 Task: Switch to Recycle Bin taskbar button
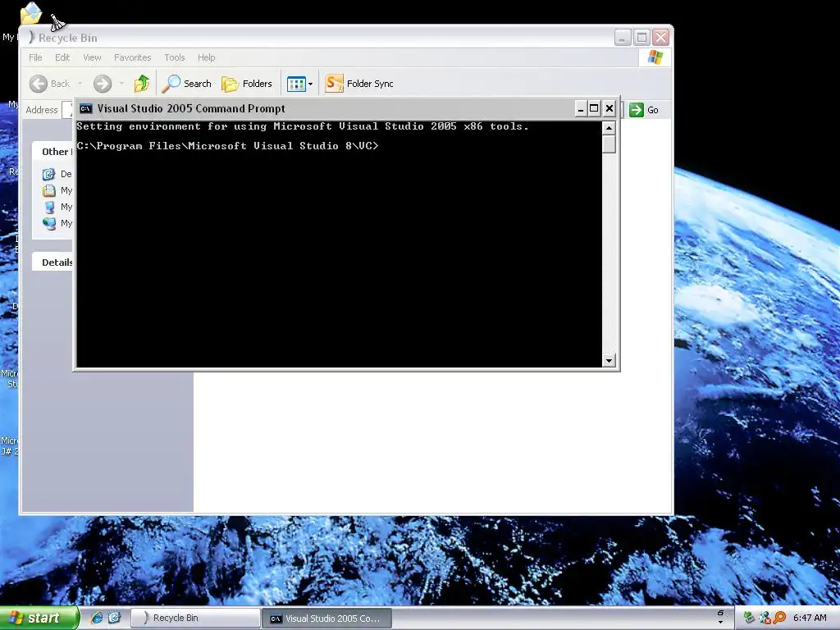195,619
